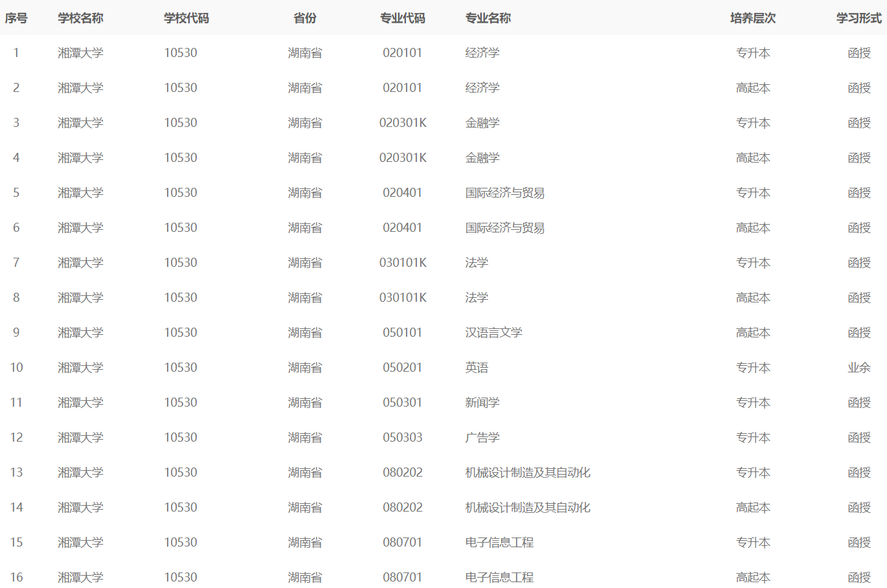Viewport: 887px width, 588px height.
Task: Click the 序号 column header
Action: click(x=16, y=18)
